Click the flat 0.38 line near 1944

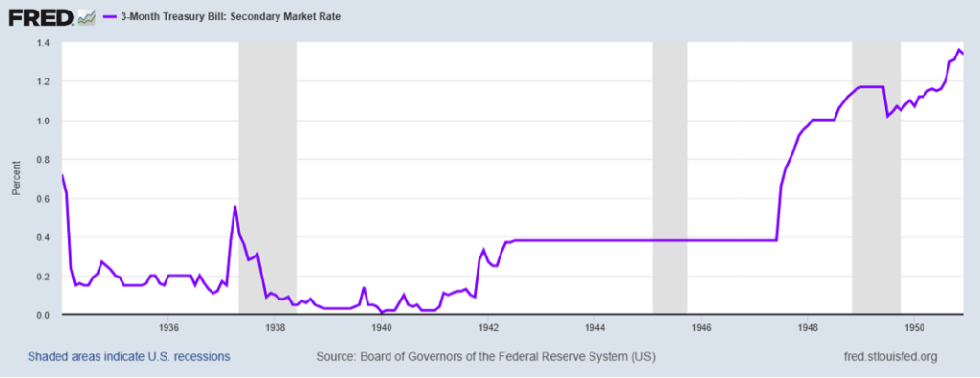click(x=595, y=240)
